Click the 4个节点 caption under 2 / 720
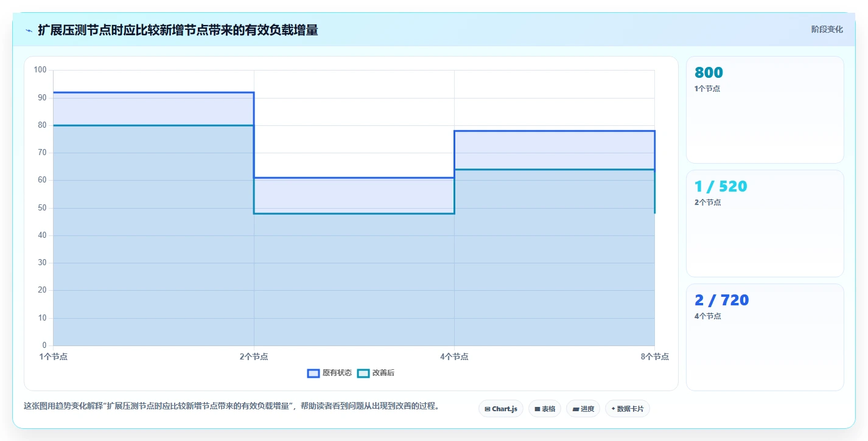This screenshot has width=868, height=441. (707, 316)
